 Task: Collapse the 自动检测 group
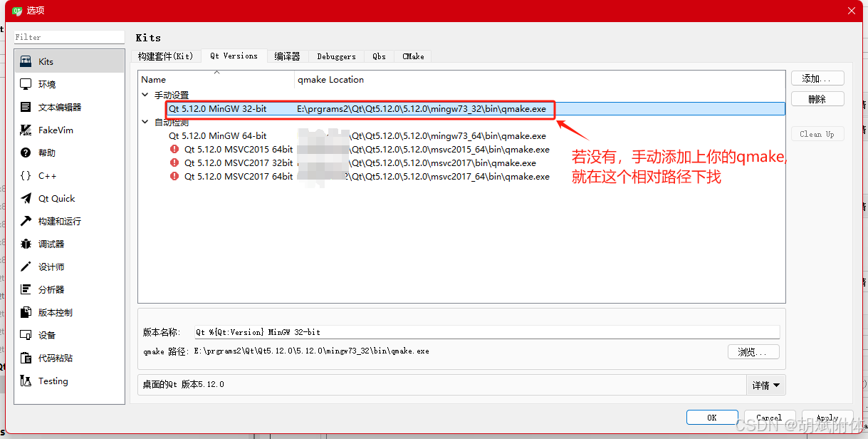145,122
